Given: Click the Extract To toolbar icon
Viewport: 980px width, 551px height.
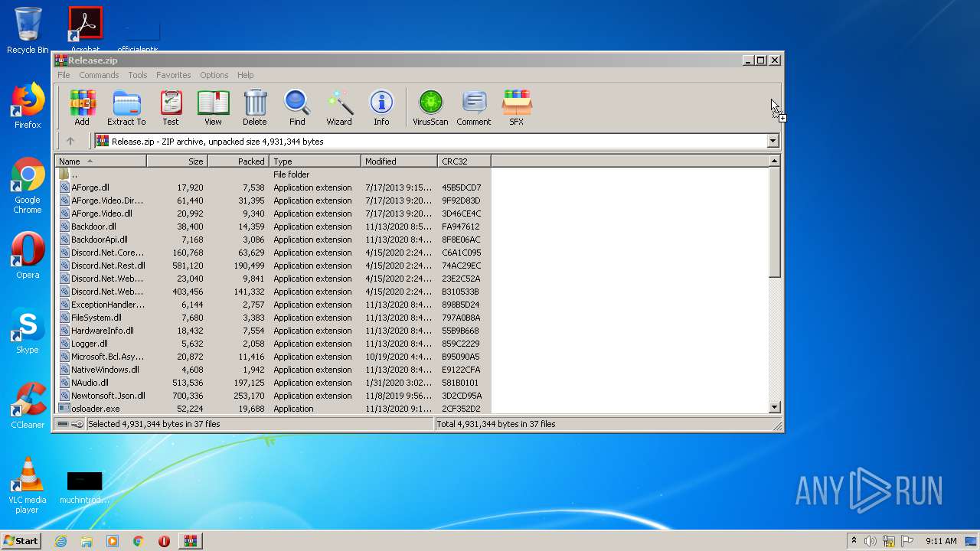Looking at the screenshot, I should pyautogui.click(x=126, y=107).
